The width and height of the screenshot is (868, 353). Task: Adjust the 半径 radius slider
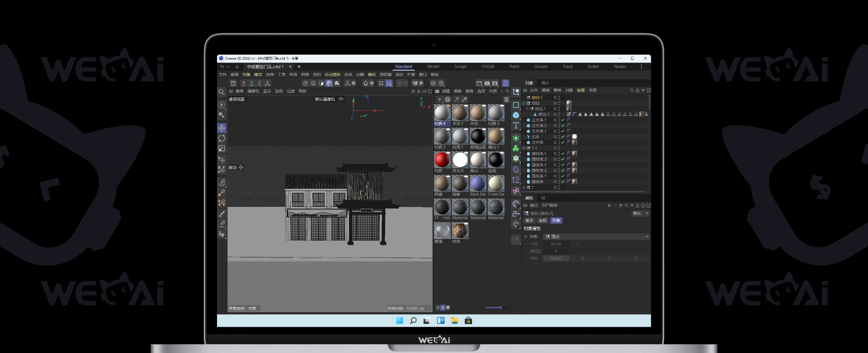point(609,244)
